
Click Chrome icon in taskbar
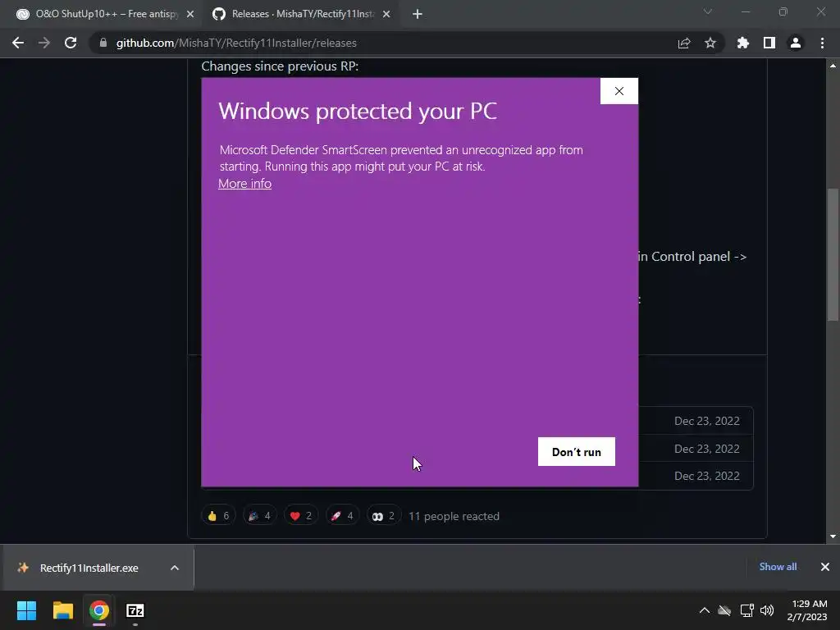(x=99, y=610)
